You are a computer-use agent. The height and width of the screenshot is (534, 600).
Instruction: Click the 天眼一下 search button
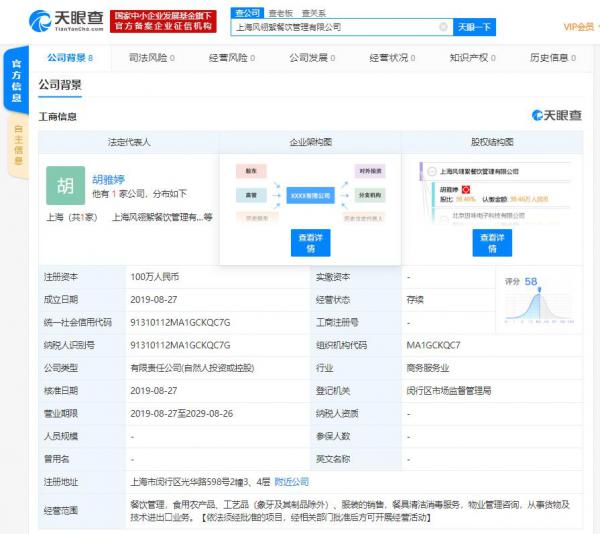pos(474,27)
